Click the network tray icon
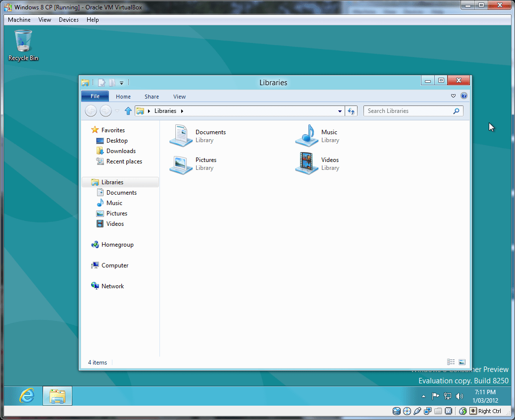This screenshot has width=515, height=420. (x=447, y=396)
